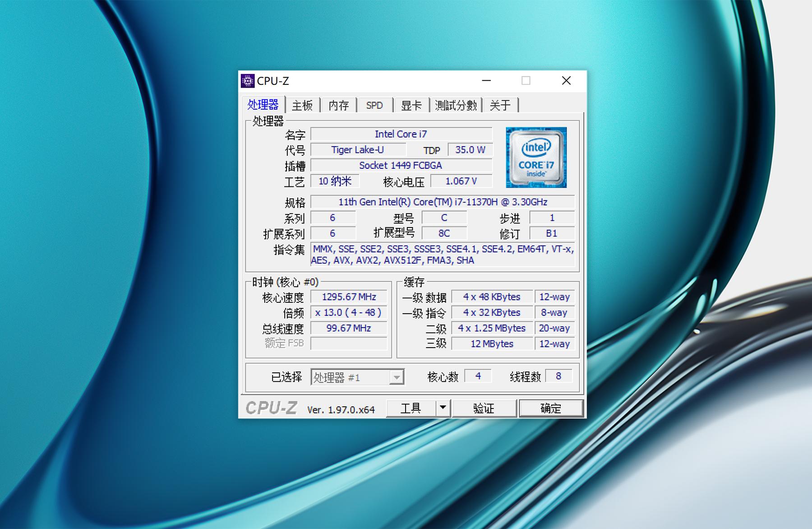Return to the 处理器 tab
The height and width of the screenshot is (529, 812).
point(264,104)
